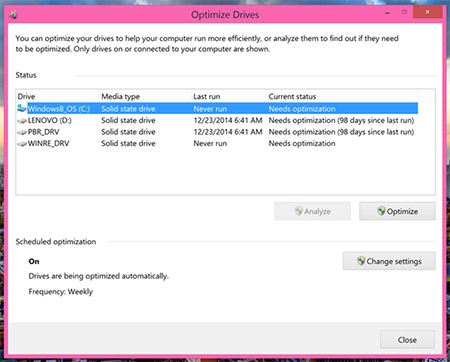Image resolution: width=450 pixels, height=362 pixels.
Task: Click the 'Solid state drive' cell for WINRE_DRV
Action: [128, 144]
